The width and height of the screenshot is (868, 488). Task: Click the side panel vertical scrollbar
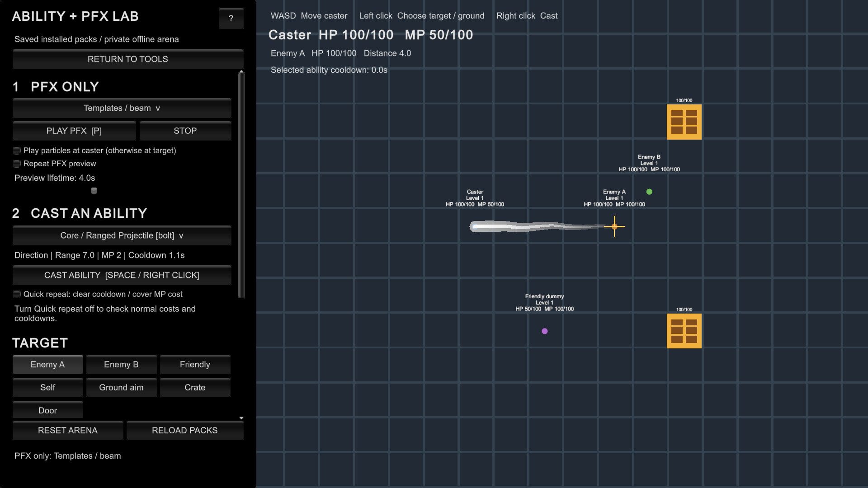pyautogui.click(x=241, y=184)
